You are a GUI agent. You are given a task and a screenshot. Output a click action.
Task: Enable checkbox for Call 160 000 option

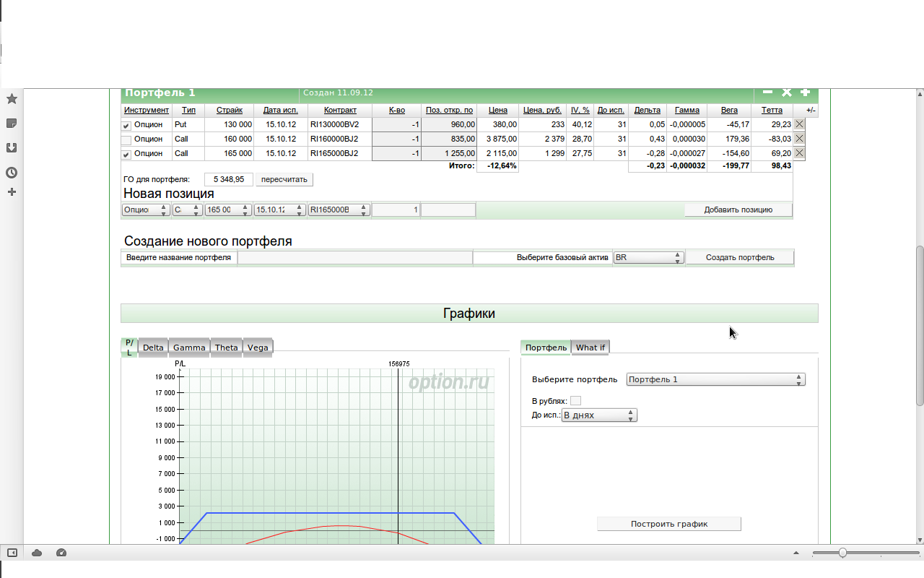[x=126, y=140]
